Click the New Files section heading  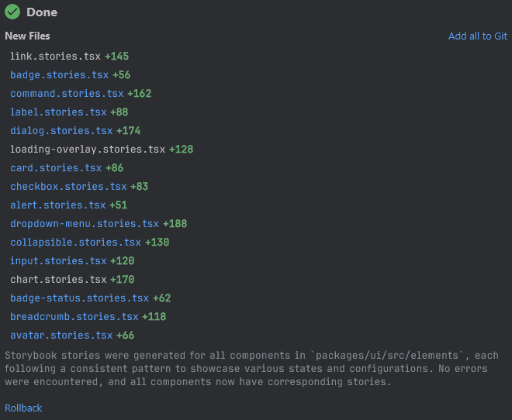pyautogui.click(x=27, y=36)
